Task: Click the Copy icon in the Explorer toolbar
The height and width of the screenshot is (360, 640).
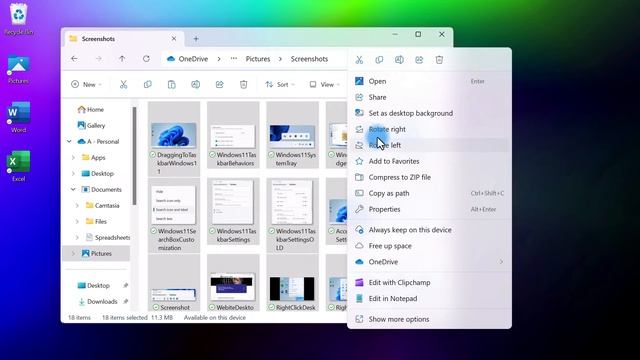Action: coord(147,84)
